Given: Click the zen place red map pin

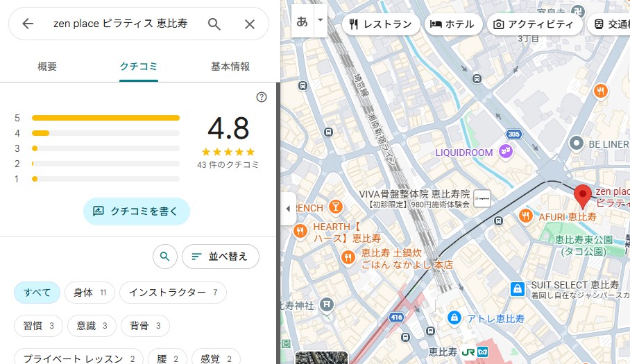Looking at the screenshot, I should click(x=584, y=196).
